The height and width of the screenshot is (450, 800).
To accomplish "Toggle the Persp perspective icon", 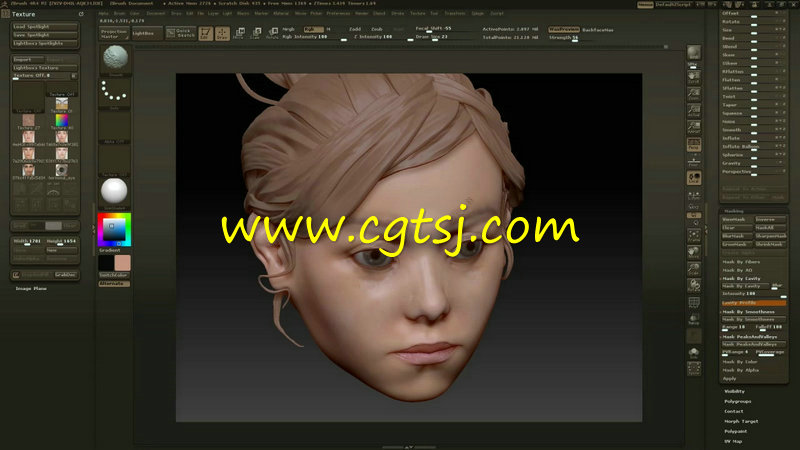I will pos(693,144).
